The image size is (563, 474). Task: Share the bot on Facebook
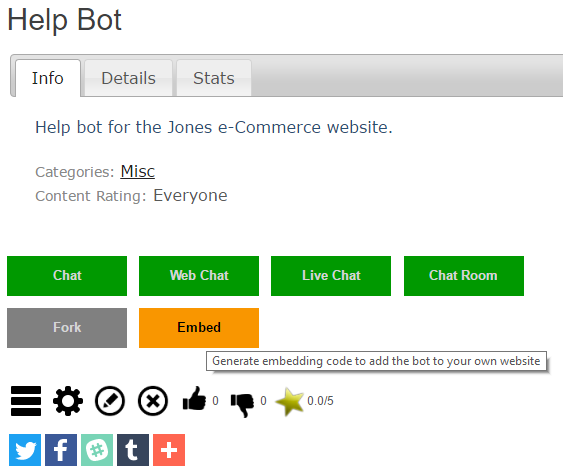61,450
